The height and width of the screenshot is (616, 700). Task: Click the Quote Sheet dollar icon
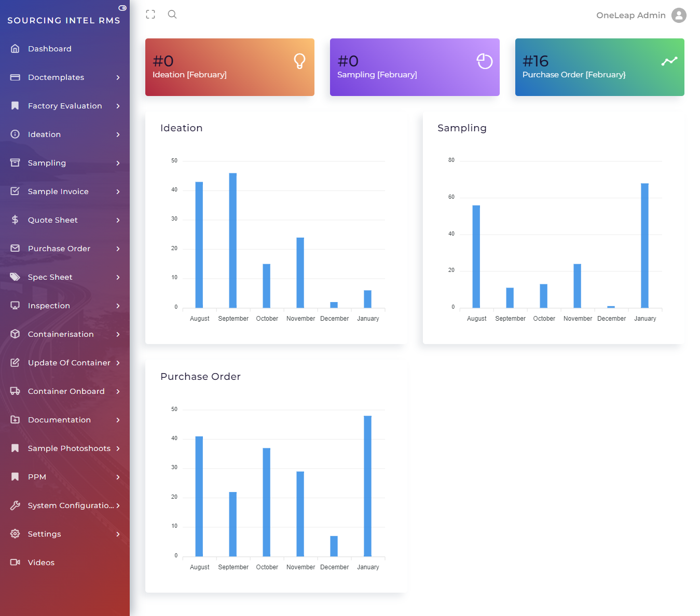(x=15, y=220)
